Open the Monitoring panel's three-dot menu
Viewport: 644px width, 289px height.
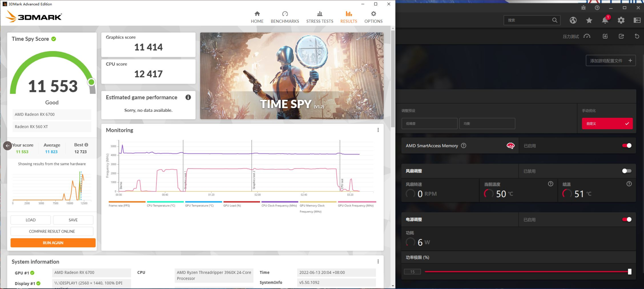tap(378, 130)
